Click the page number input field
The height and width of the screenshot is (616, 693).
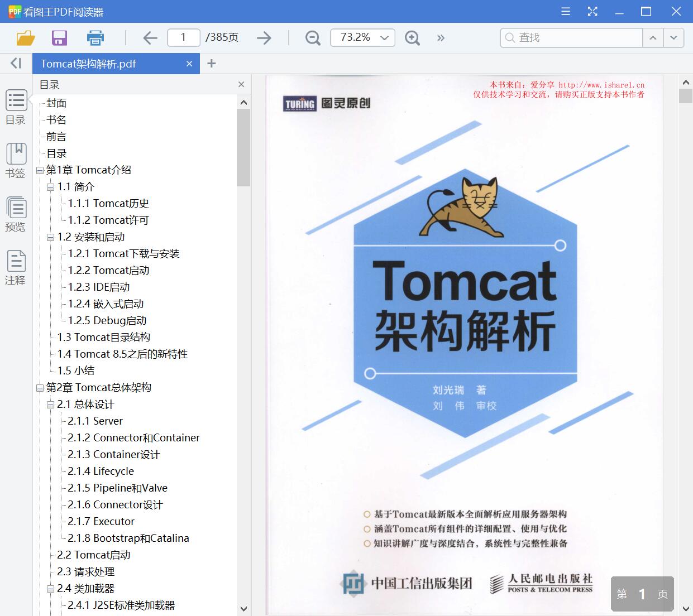click(x=183, y=37)
